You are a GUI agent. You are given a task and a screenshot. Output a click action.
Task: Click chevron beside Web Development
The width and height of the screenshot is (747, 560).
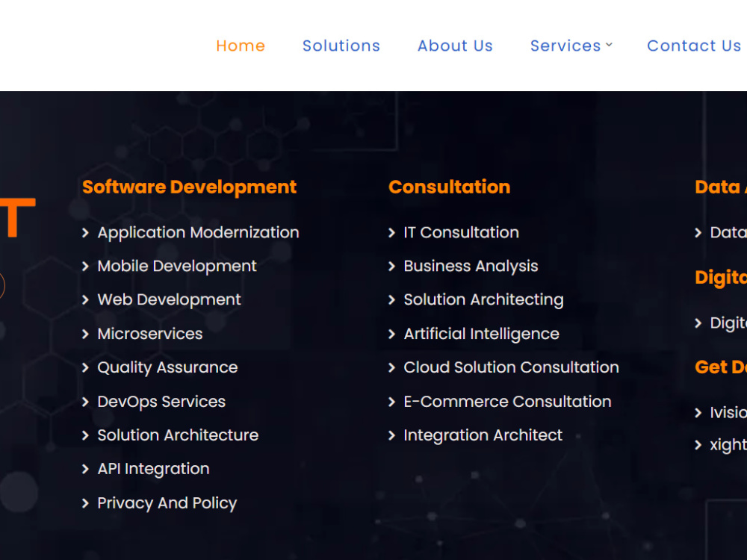point(85,300)
